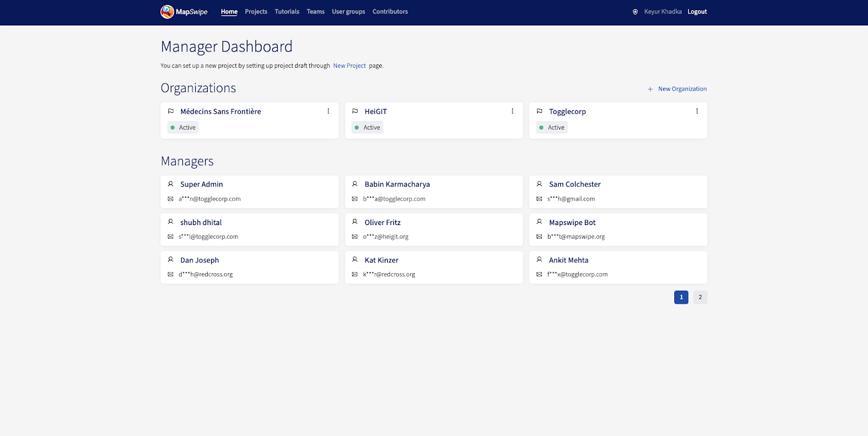868x436 pixels.
Task: Click the plus icon for New Organization
Action: 650,89
